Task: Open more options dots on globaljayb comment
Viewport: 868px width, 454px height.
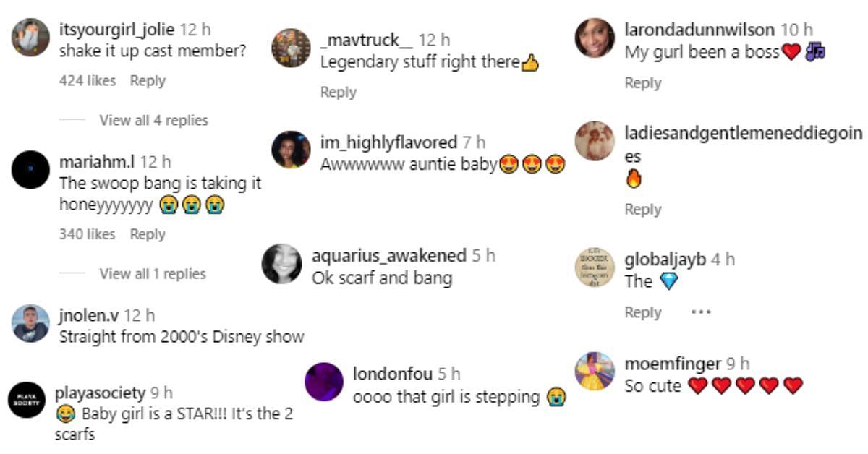Action: click(x=701, y=312)
